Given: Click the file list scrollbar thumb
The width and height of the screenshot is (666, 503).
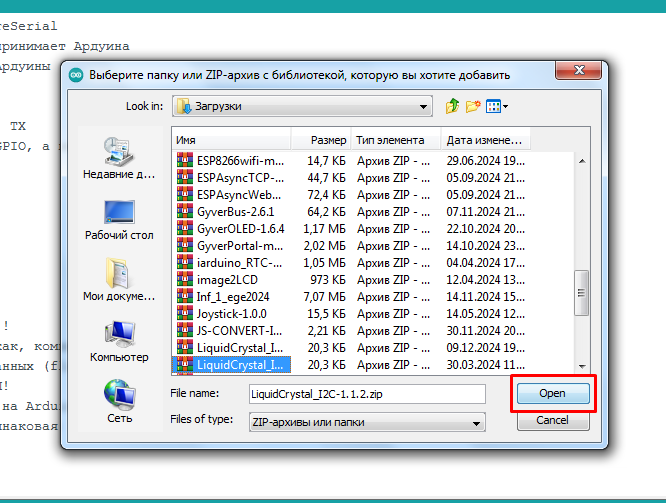Looking at the screenshot, I should tap(581, 293).
